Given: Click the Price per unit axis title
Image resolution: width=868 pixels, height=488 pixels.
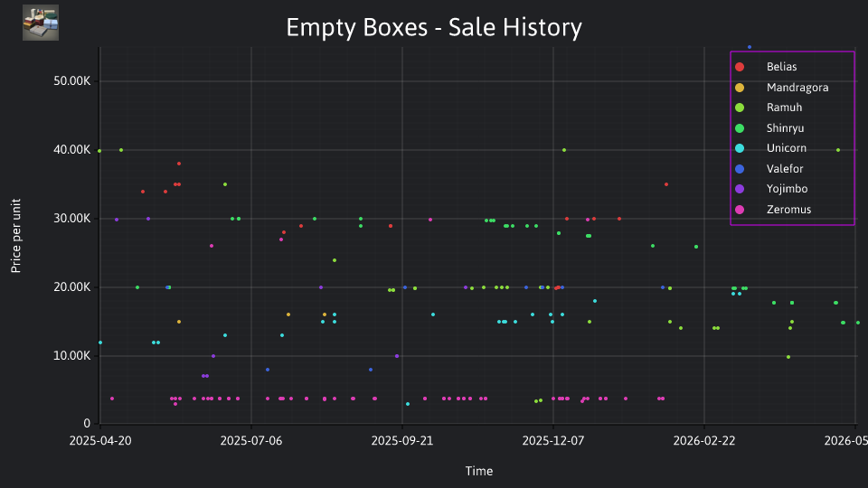Looking at the screenshot, I should tap(15, 236).
